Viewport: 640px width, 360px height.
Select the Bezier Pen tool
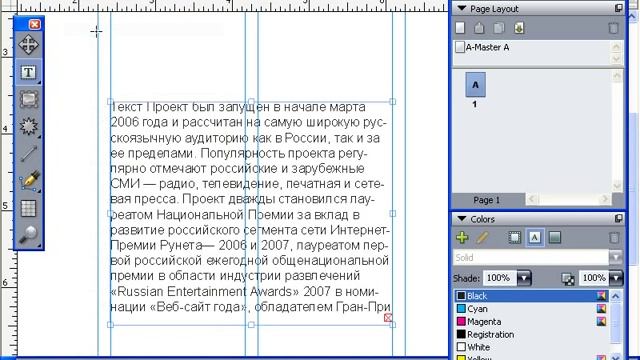29,180
